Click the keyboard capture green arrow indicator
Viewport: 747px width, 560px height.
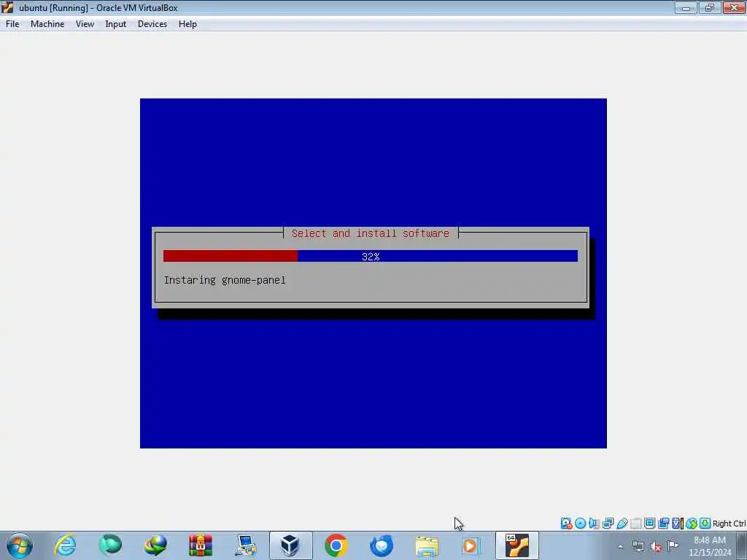(705, 524)
